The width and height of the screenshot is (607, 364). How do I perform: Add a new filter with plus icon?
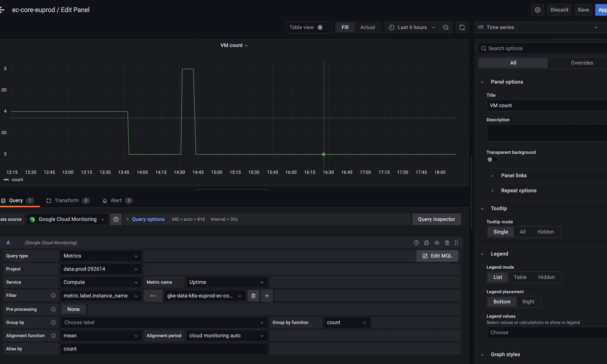pyautogui.click(x=267, y=296)
